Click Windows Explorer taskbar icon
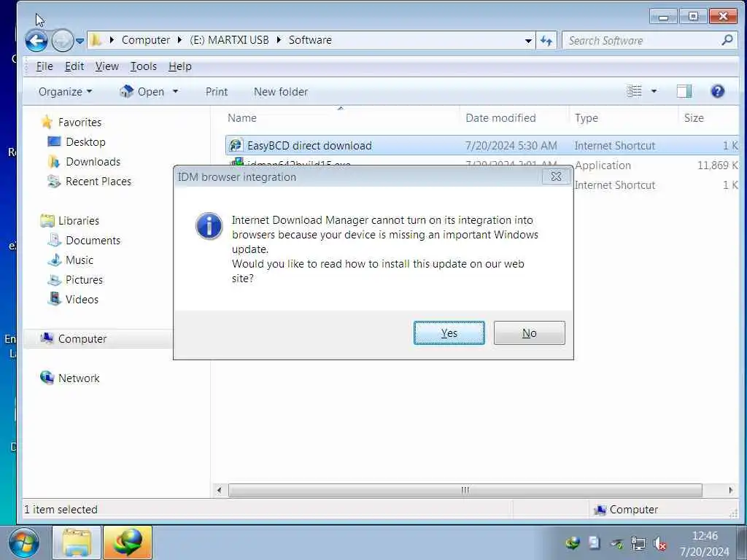The image size is (747, 560). [x=76, y=542]
